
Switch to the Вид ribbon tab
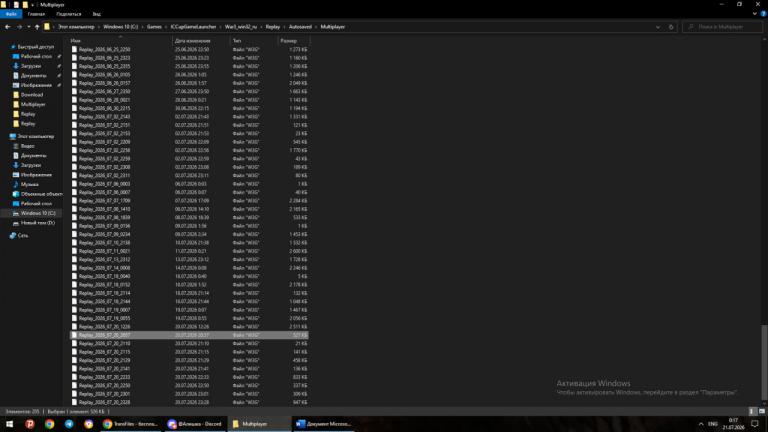[96, 14]
